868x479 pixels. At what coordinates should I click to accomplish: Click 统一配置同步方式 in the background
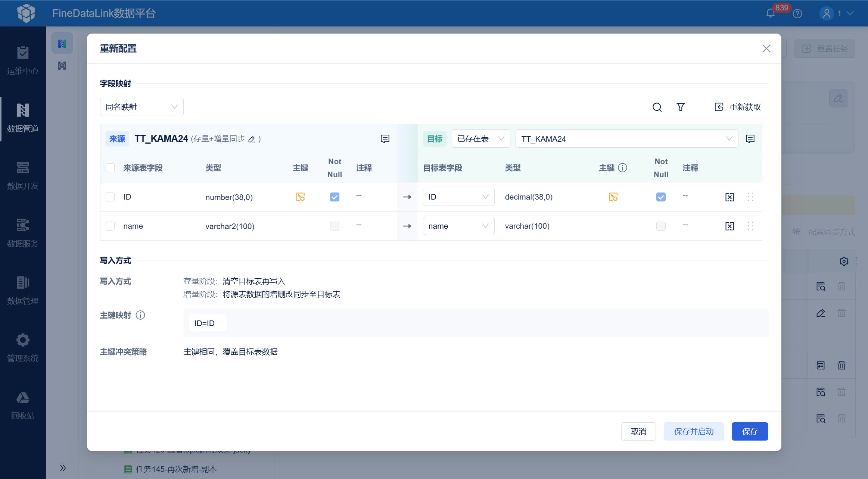point(824,232)
